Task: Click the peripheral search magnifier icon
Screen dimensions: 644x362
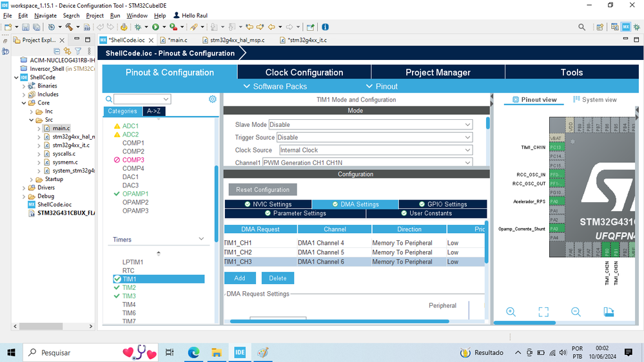Action: point(109,99)
